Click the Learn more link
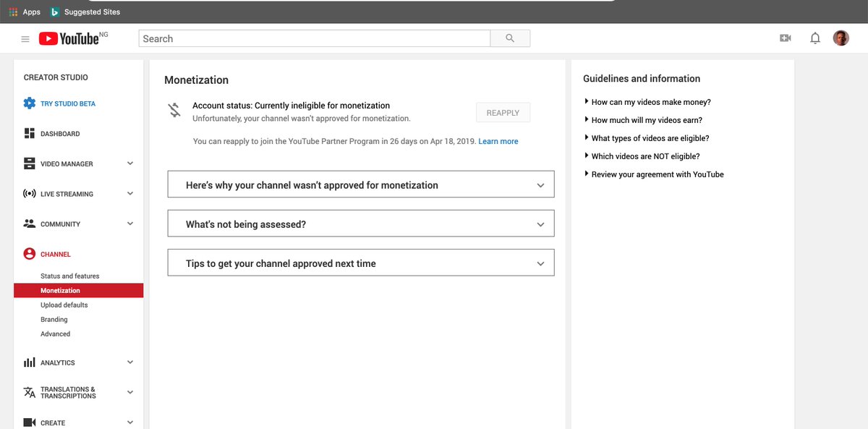The width and height of the screenshot is (868, 429). click(498, 142)
